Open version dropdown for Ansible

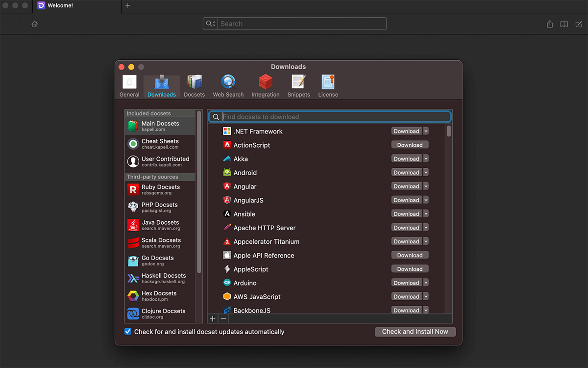coord(426,213)
